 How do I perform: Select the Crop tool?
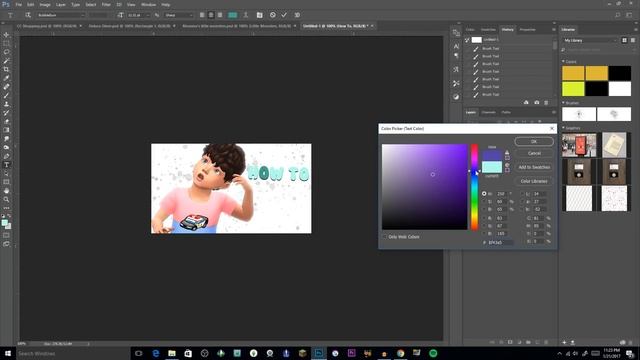click(x=6, y=69)
